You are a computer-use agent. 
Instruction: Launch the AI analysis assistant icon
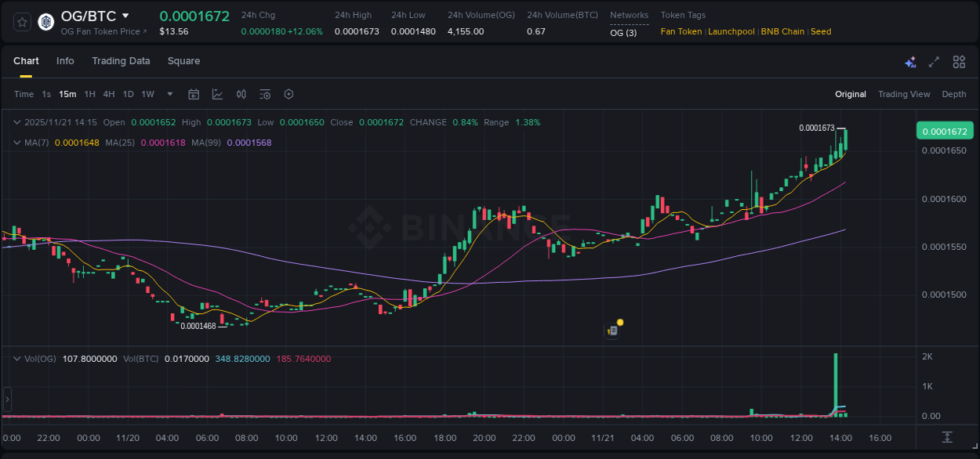coord(910,62)
